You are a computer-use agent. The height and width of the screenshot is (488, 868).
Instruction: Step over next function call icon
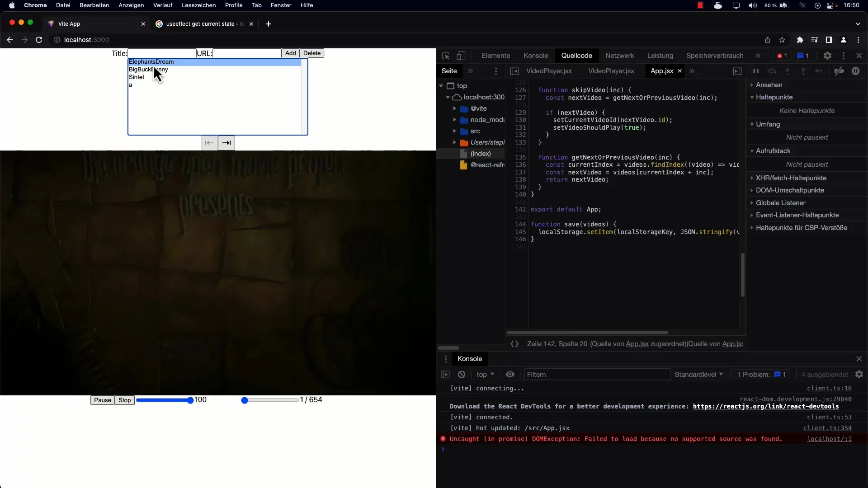point(772,71)
